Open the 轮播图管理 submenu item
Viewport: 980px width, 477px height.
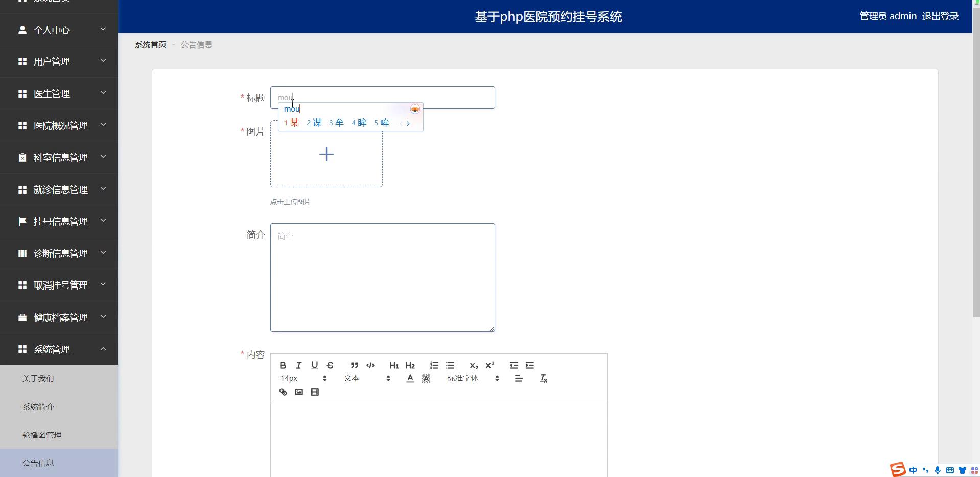(x=59, y=435)
